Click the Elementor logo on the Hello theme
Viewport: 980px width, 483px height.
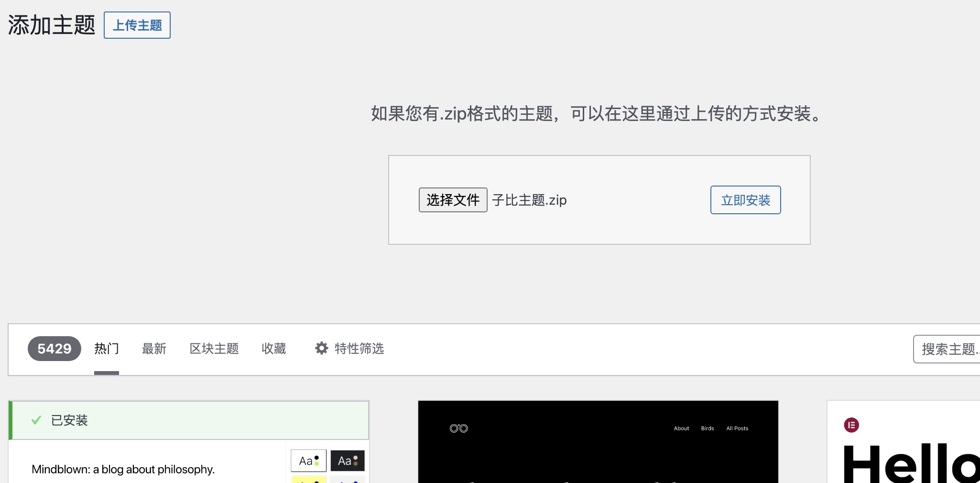point(851,425)
